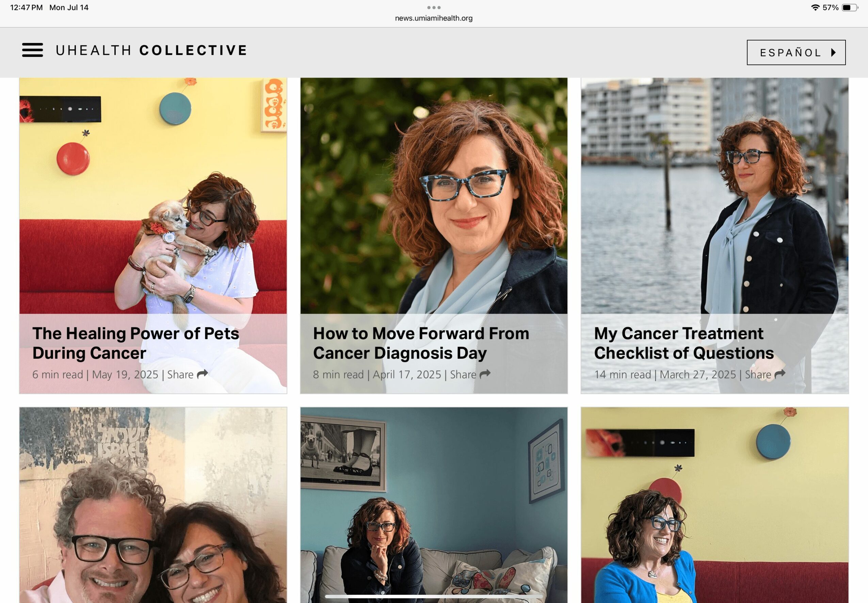Image resolution: width=868 pixels, height=603 pixels.
Task: Click the arrow beside ESPAÑOL
Action: (833, 52)
